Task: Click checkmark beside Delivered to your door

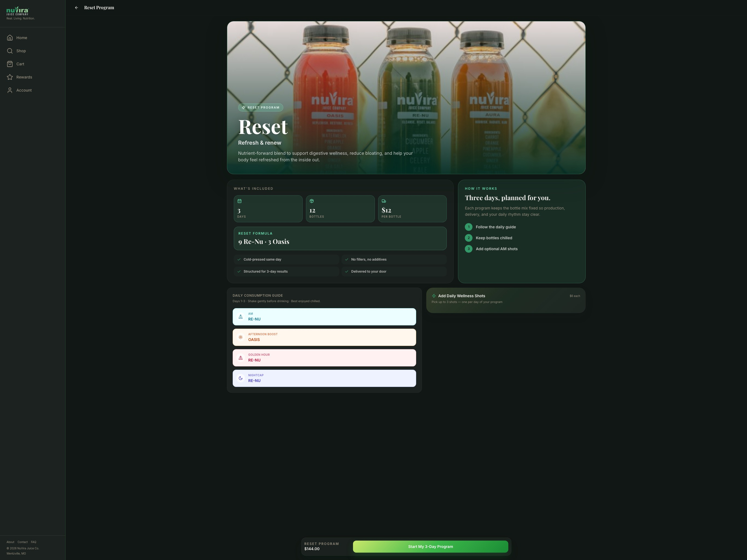Action: [x=346, y=272]
